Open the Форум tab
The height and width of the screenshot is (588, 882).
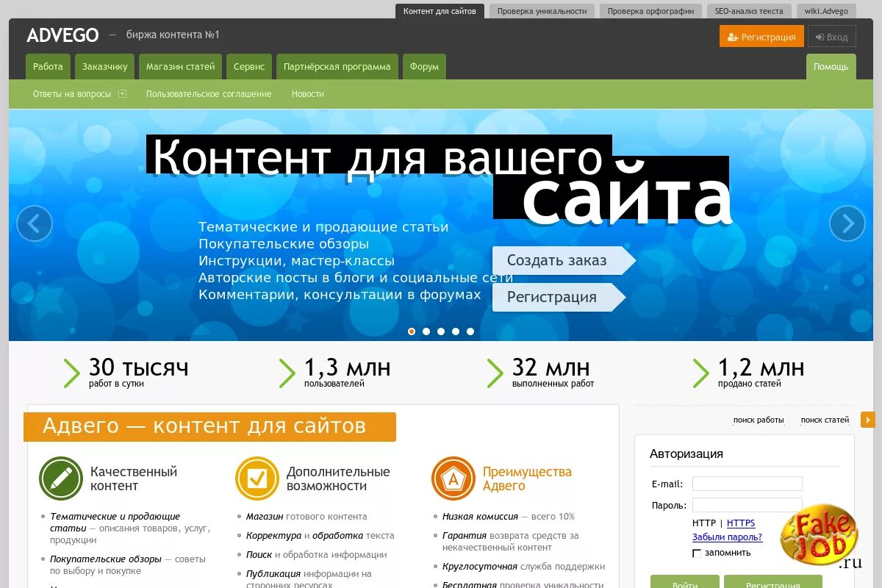[x=424, y=66]
